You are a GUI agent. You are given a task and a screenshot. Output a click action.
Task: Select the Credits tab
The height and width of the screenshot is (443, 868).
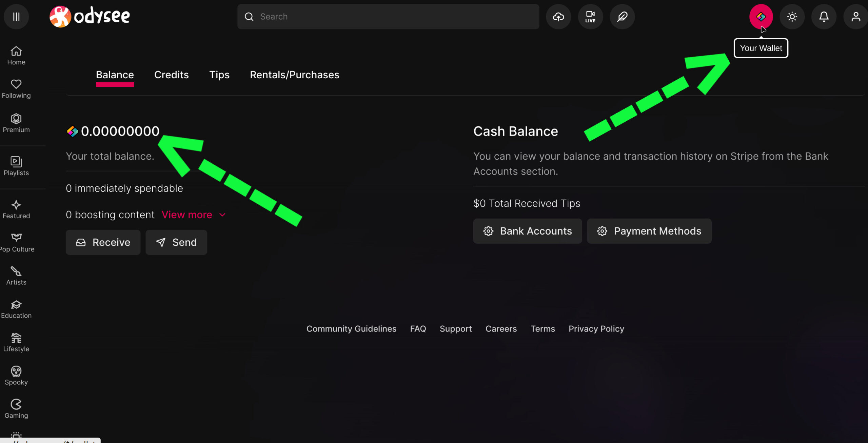click(171, 75)
